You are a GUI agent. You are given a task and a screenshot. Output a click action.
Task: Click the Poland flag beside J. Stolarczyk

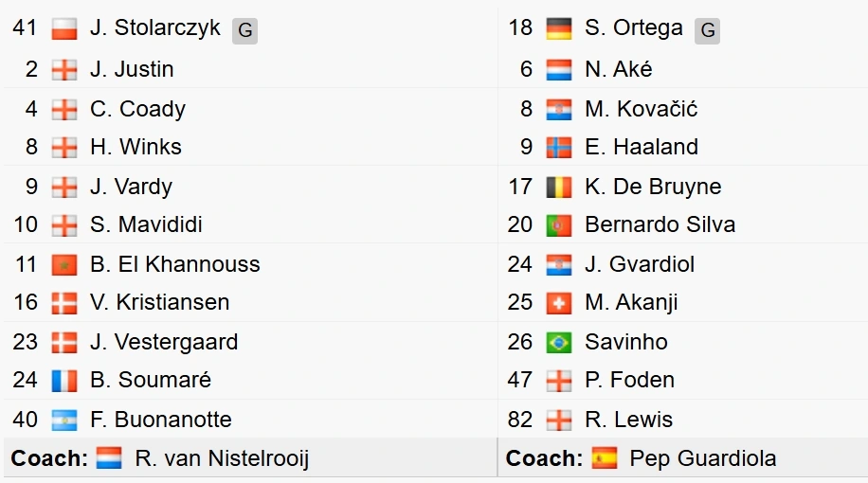(64, 28)
